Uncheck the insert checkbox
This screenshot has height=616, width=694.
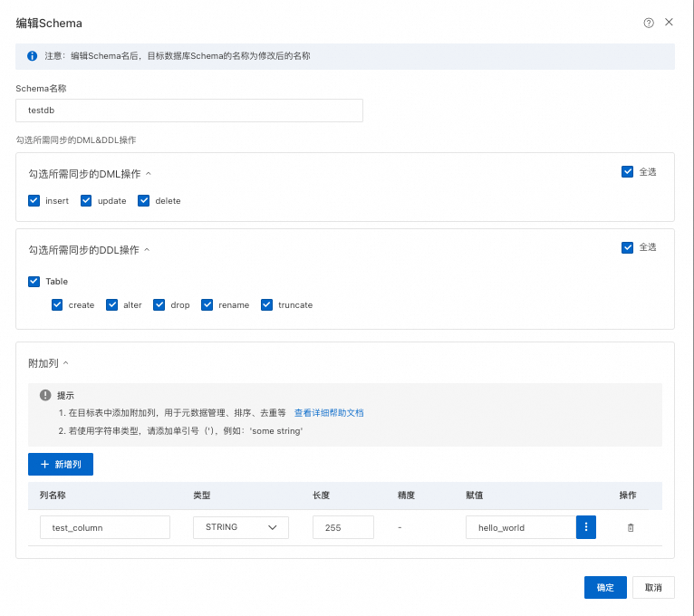click(x=34, y=200)
